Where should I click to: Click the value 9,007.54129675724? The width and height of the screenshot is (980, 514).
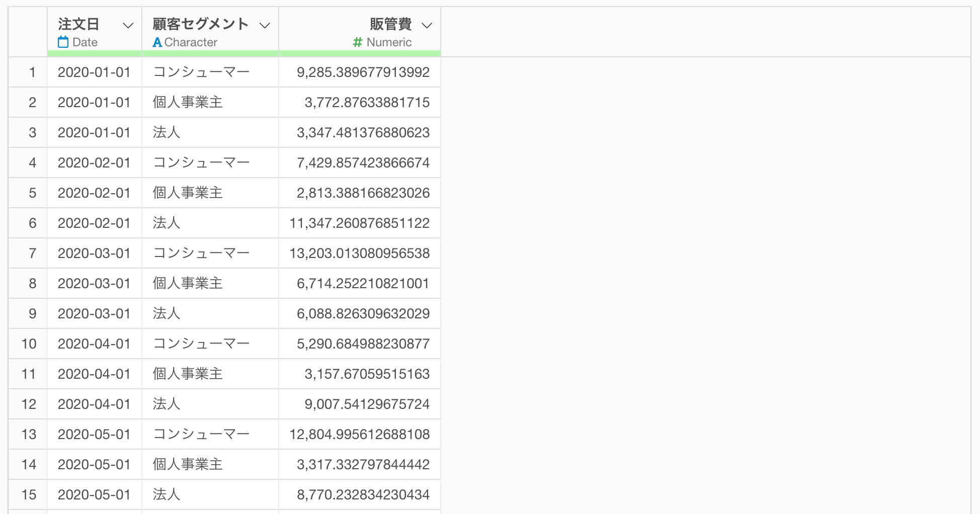click(x=367, y=404)
